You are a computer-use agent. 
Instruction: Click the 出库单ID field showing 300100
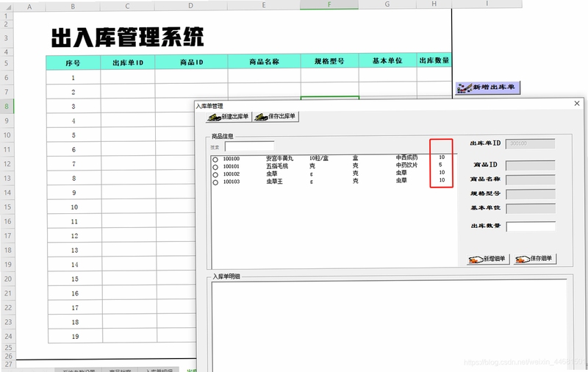click(531, 143)
